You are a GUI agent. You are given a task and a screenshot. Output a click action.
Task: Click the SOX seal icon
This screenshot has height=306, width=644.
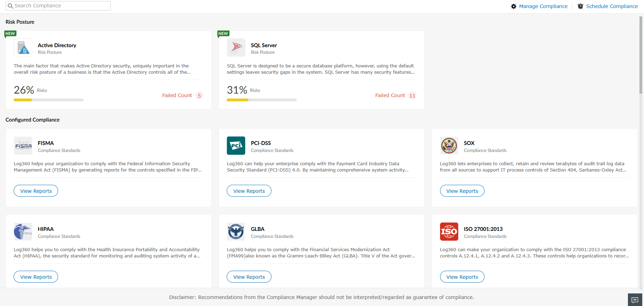[449, 146]
